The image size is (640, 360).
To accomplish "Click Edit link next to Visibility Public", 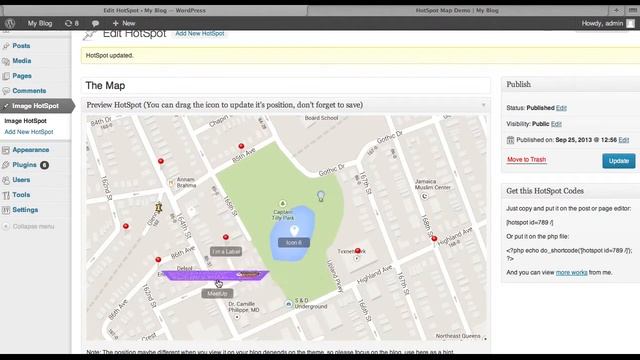I will 556,124.
